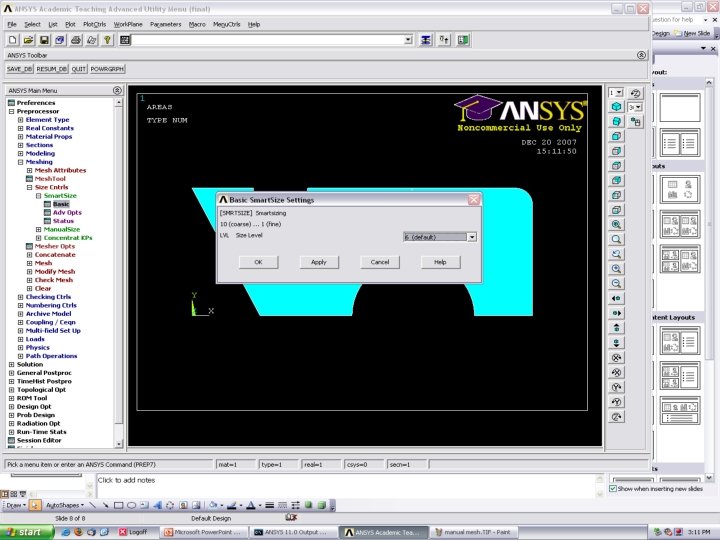This screenshot has width=720, height=540.
Task: Click PowerPoint Font Color icon
Action: click(x=251, y=506)
